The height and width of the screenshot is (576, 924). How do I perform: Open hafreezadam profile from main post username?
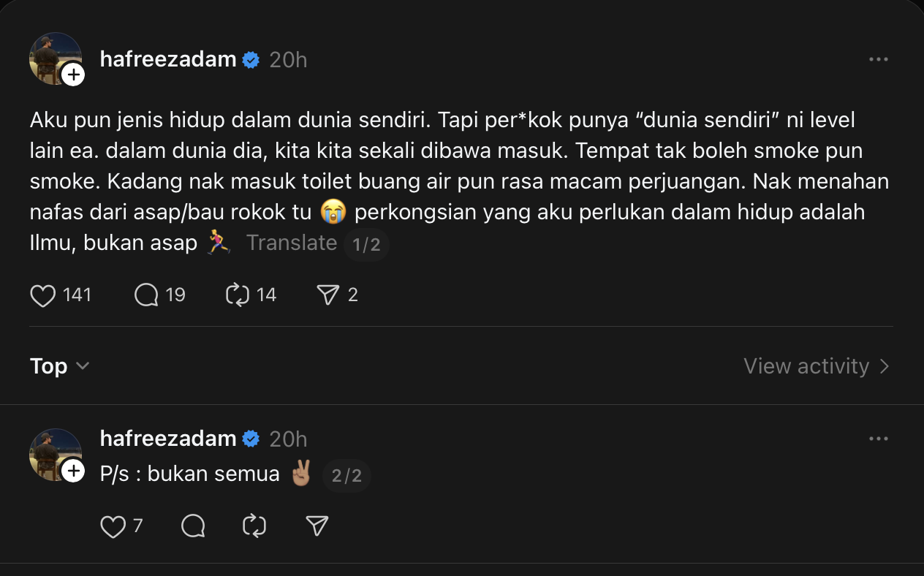click(168, 60)
